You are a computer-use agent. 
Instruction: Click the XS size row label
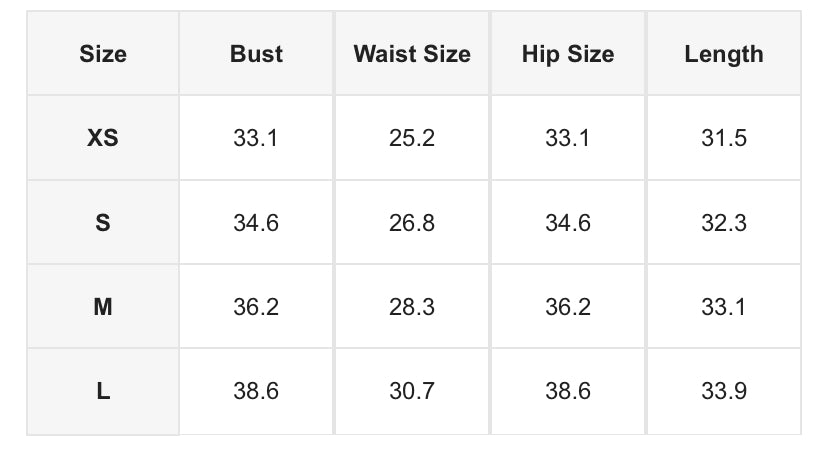[x=103, y=138]
